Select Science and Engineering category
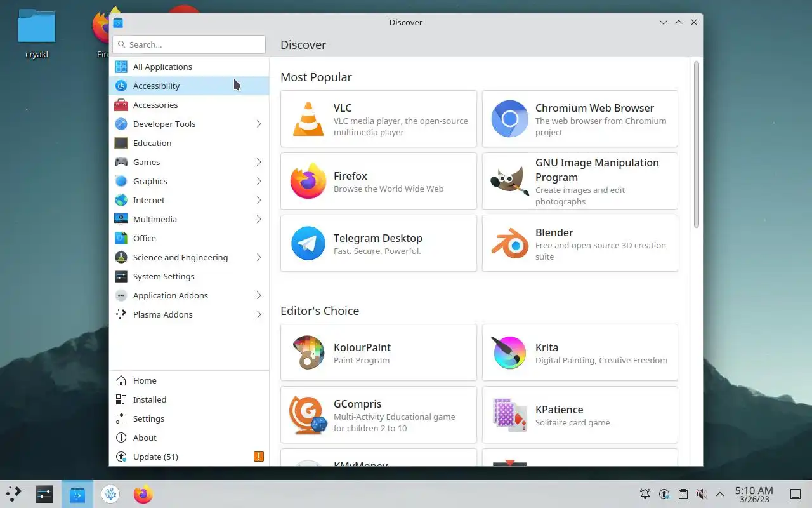Image resolution: width=812 pixels, height=508 pixels. 189,257
